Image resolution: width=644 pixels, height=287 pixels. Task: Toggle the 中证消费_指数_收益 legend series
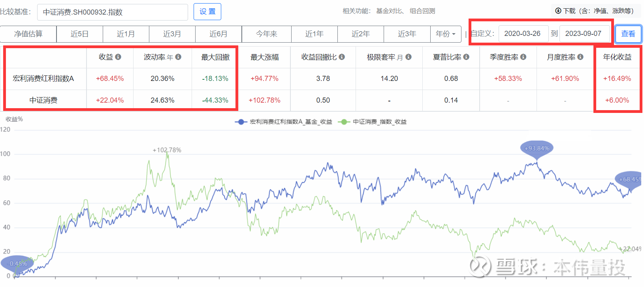(x=373, y=122)
